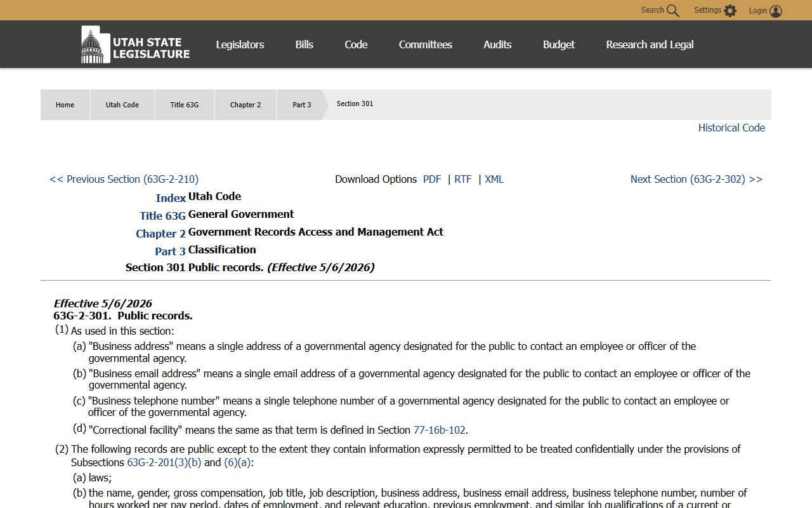Screen dimensions: 812x508
Task: Follow the 63G-2-201(3)(b) reference link
Action: coord(164,462)
